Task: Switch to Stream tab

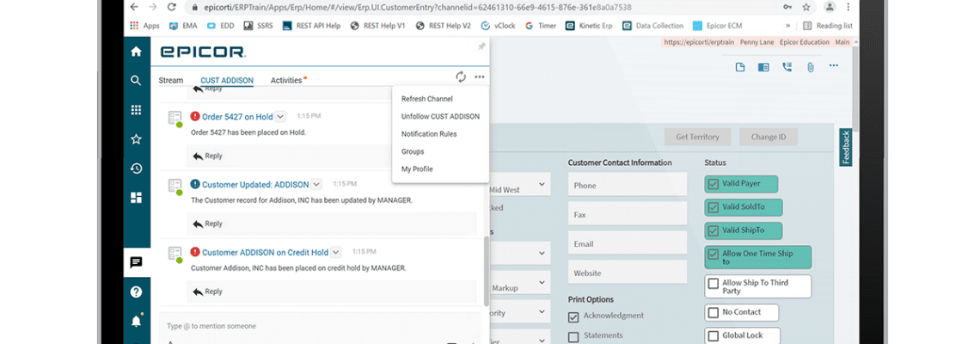Action: (x=170, y=80)
